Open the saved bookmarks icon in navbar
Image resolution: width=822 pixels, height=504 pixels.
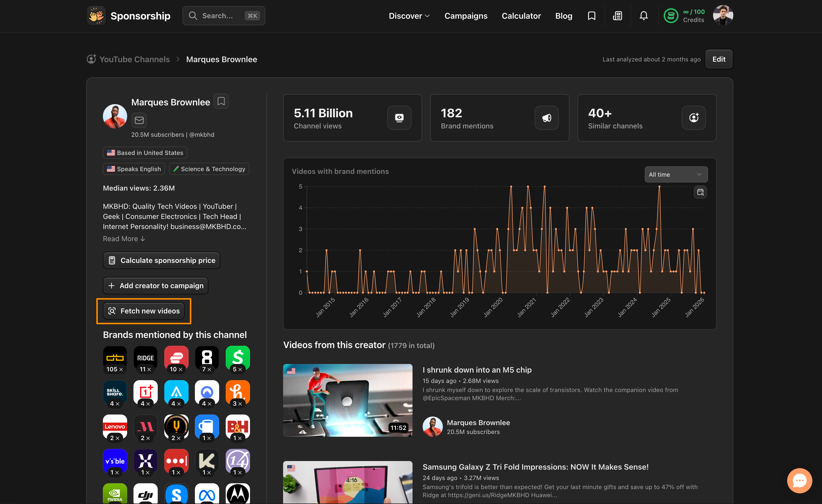tap(591, 16)
